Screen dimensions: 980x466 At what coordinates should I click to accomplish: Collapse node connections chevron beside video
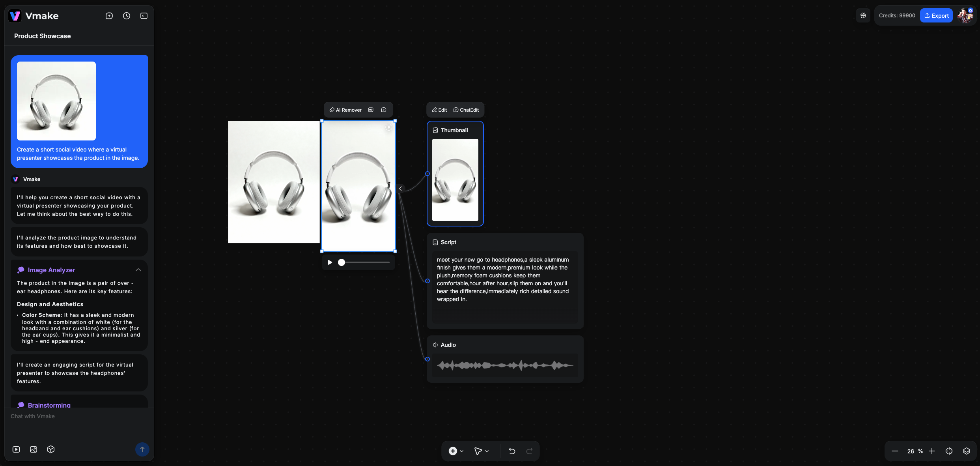point(400,189)
